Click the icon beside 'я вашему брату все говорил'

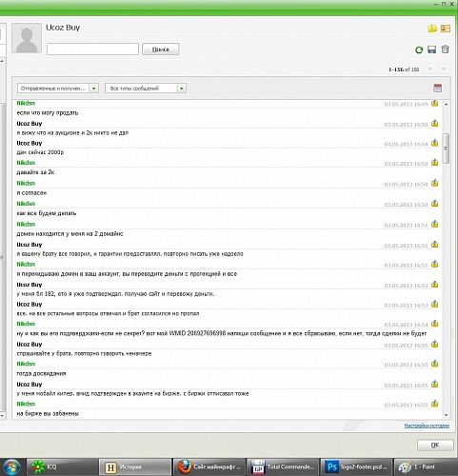tap(434, 245)
